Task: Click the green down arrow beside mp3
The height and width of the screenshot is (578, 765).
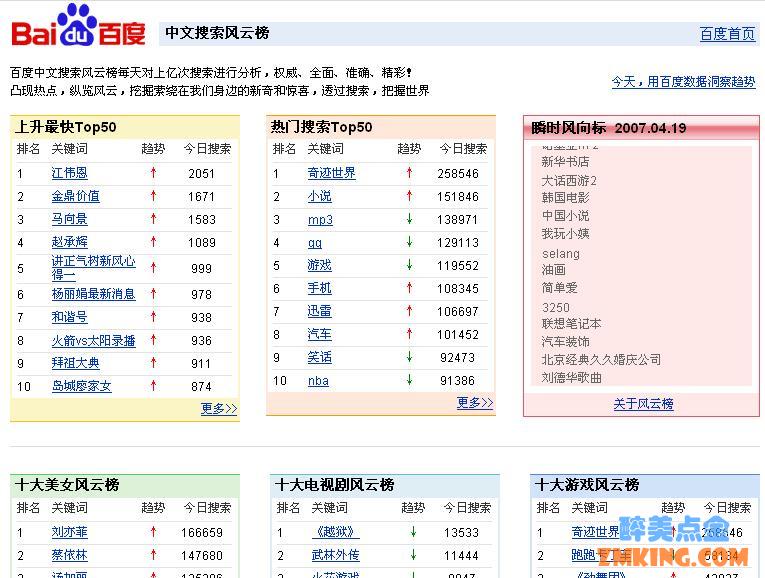Action: 409,219
